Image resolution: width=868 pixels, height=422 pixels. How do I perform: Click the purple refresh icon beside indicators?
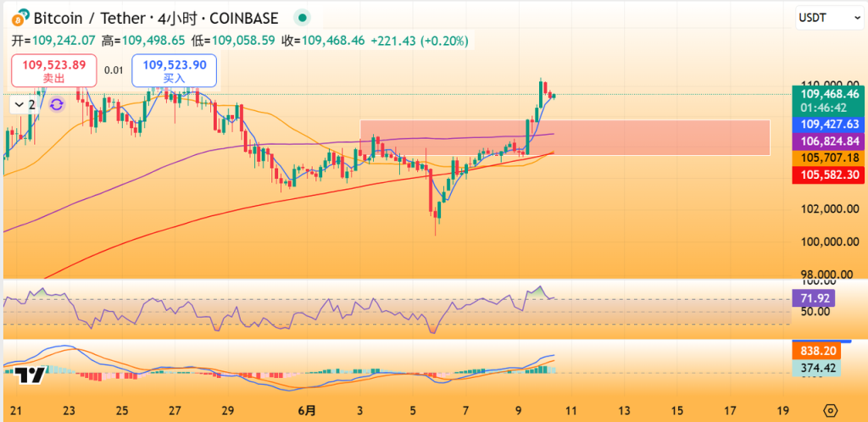click(x=56, y=104)
